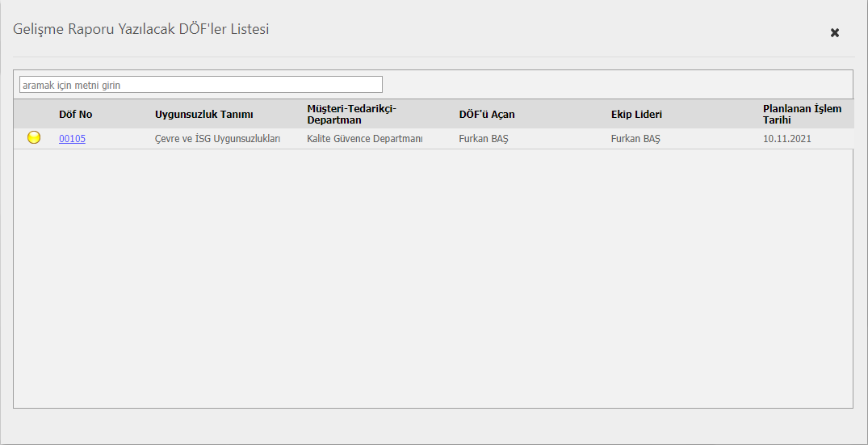This screenshot has height=445, width=868.
Task: Open DÖF record 00105 link
Action: (72, 139)
